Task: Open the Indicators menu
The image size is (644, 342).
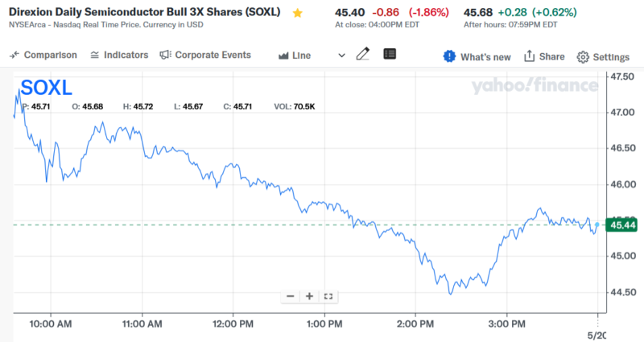Action: coord(119,56)
